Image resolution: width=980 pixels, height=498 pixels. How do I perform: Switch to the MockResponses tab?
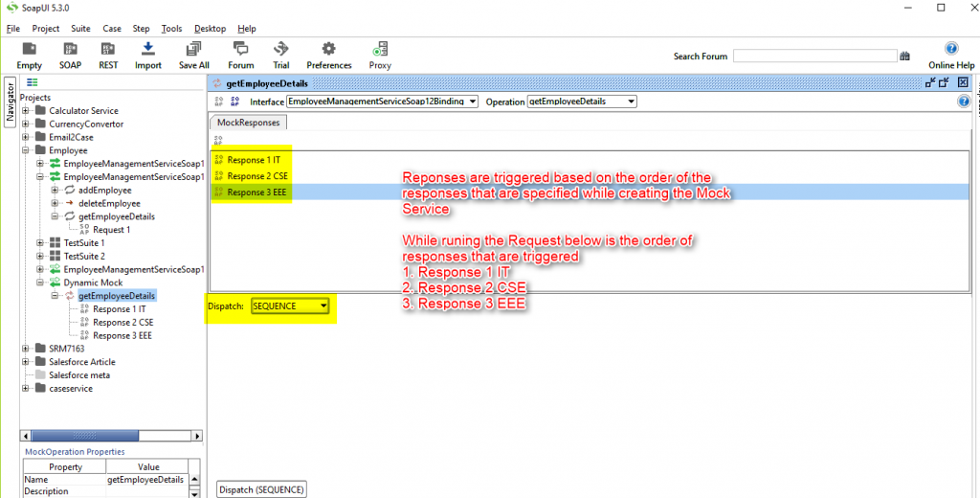248,123
